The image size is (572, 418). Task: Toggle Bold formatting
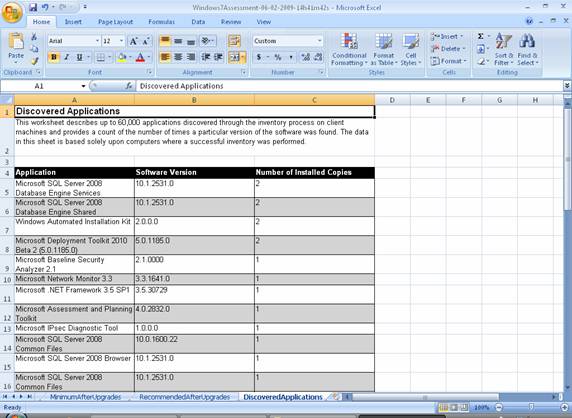[54, 57]
